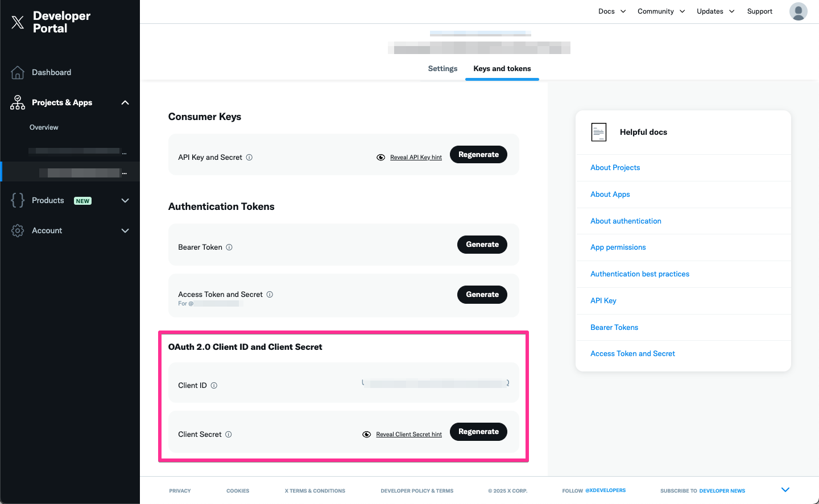Click the COOKIES footer link
Image resolution: width=819 pixels, height=504 pixels.
pos(238,491)
